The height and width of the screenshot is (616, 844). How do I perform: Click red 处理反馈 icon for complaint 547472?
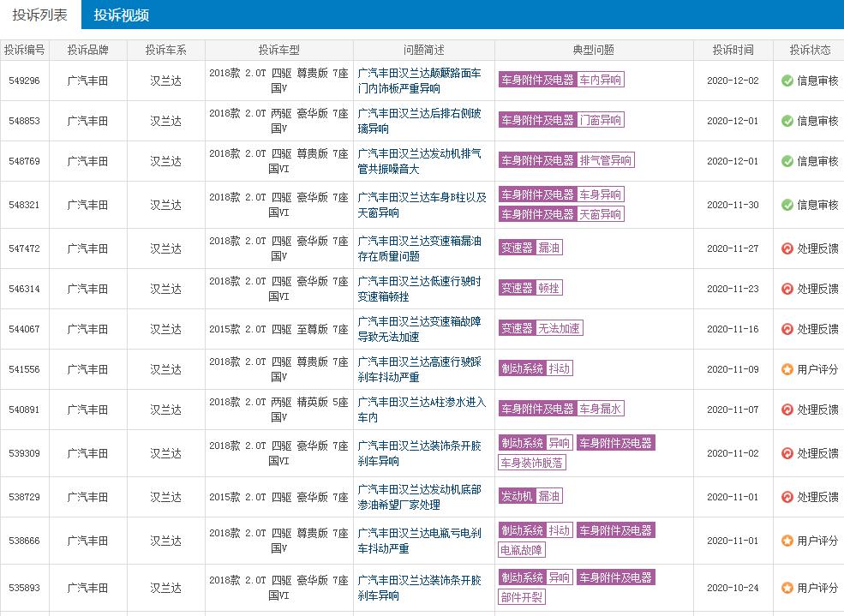tap(787, 248)
